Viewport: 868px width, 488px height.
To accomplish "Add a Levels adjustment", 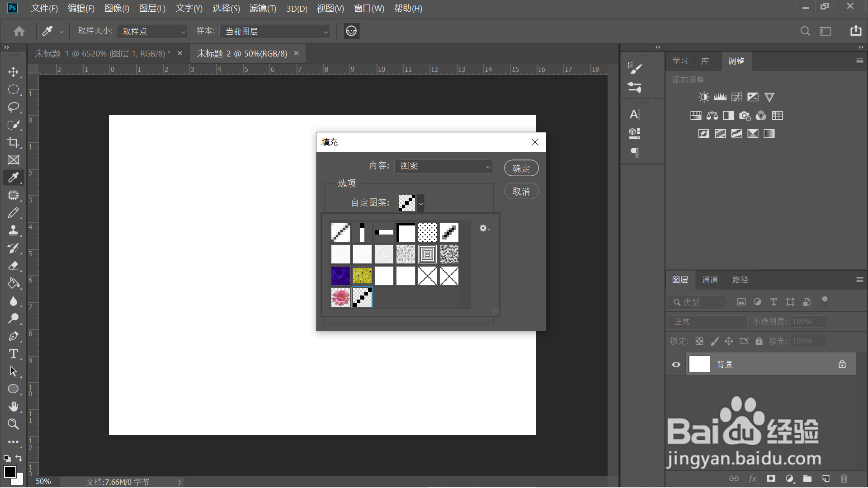I will point(720,97).
